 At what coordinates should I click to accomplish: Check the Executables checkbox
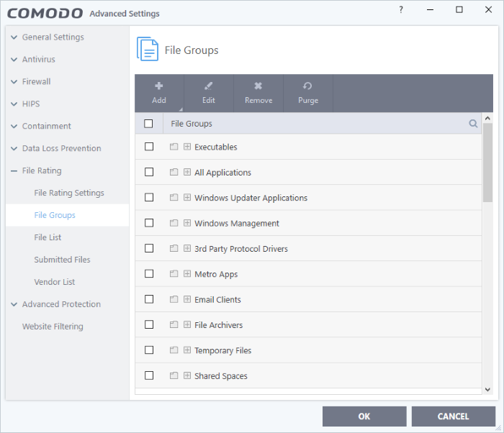coord(149,147)
